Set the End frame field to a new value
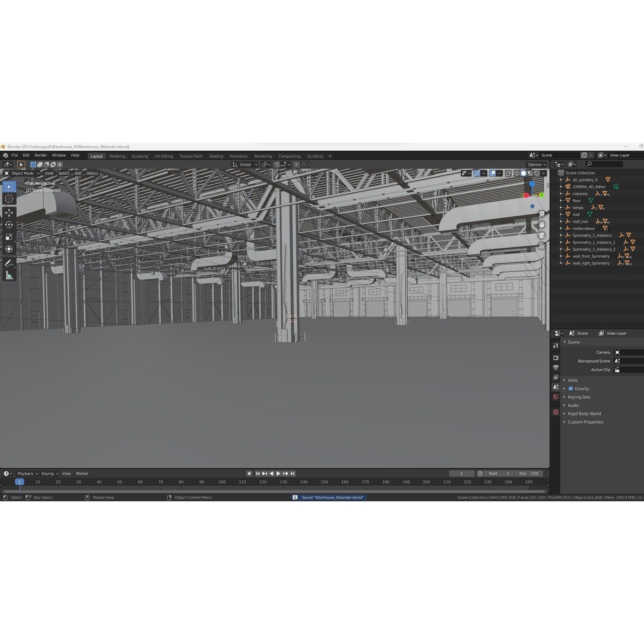The width and height of the screenshot is (644, 644). pyautogui.click(x=529, y=473)
